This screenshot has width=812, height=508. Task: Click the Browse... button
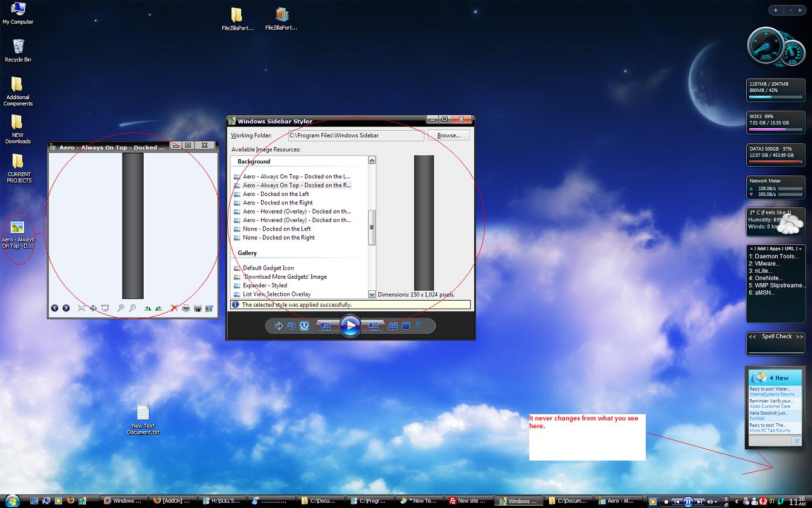tap(448, 135)
